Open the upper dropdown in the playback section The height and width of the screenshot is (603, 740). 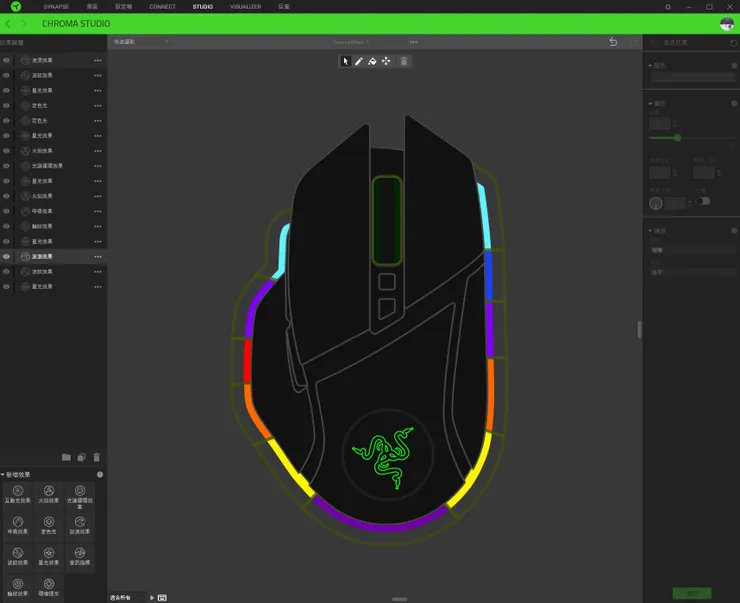(x=692, y=250)
